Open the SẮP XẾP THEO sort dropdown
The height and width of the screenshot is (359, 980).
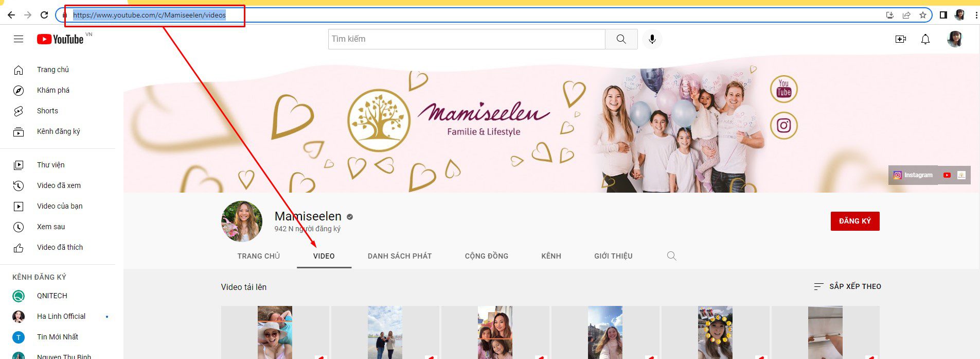[x=847, y=286]
